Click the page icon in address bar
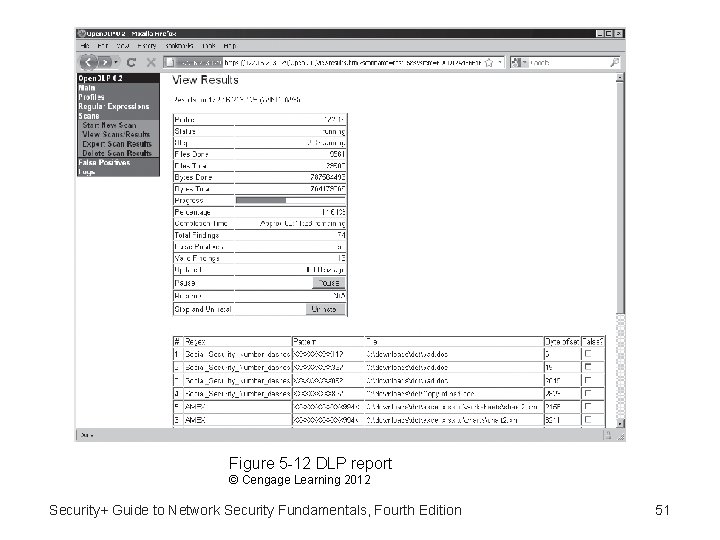The width and height of the screenshot is (720, 540). click(169, 62)
